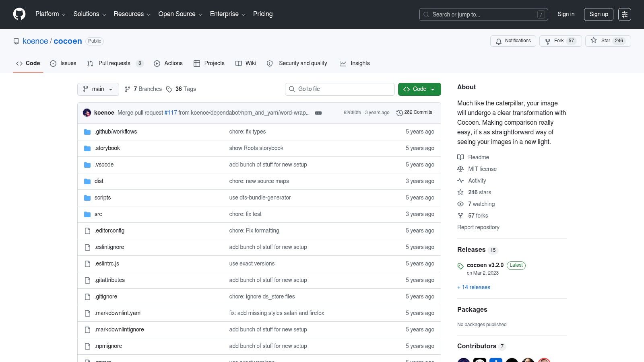Expand the green Code dropdown button

coord(419,89)
